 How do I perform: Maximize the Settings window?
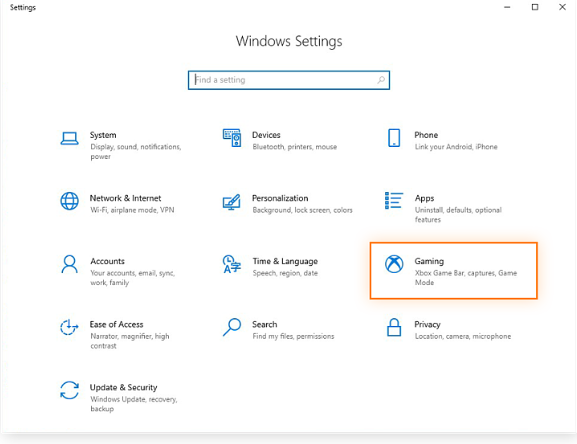pos(535,7)
